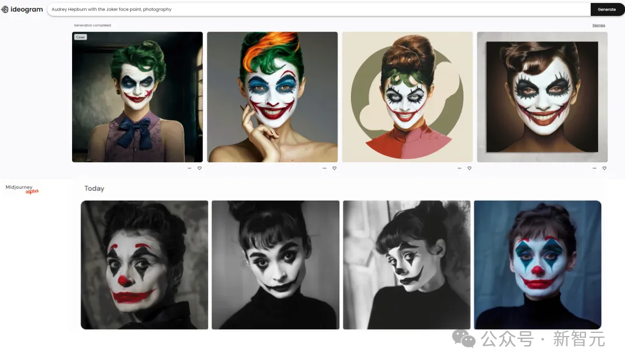Select the portrait with olive circular background
The image size is (625, 364).
[407, 98]
